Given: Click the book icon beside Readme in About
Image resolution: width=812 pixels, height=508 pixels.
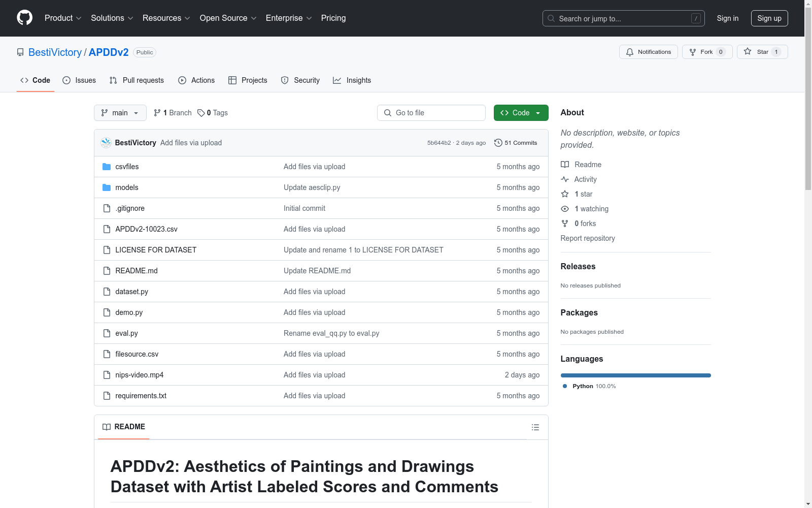Looking at the screenshot, I should pos(565,165).
